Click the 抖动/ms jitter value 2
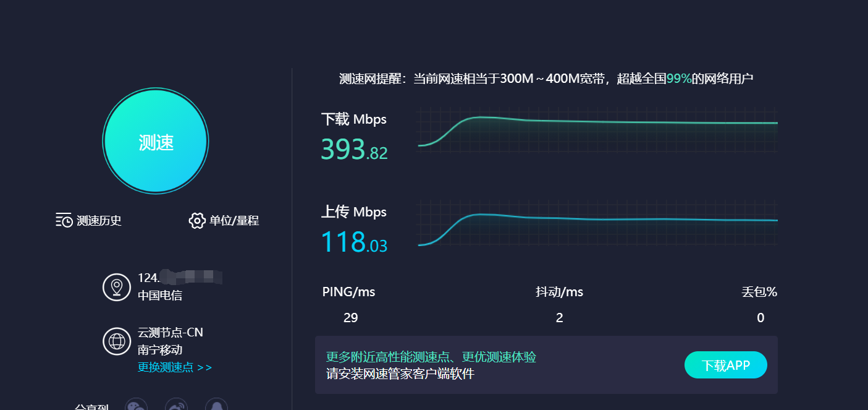The height and width of the screenshot is (410, 868). [559, 318]
